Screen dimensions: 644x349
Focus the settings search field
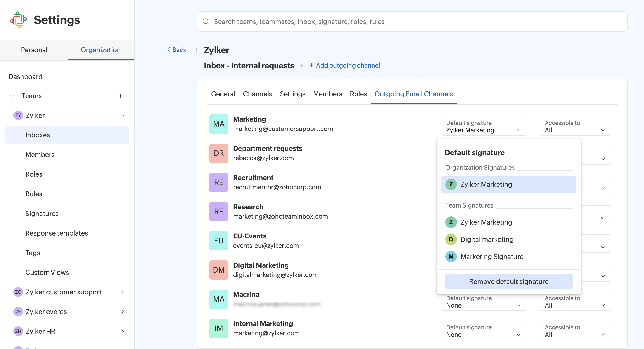click(412, 22)
